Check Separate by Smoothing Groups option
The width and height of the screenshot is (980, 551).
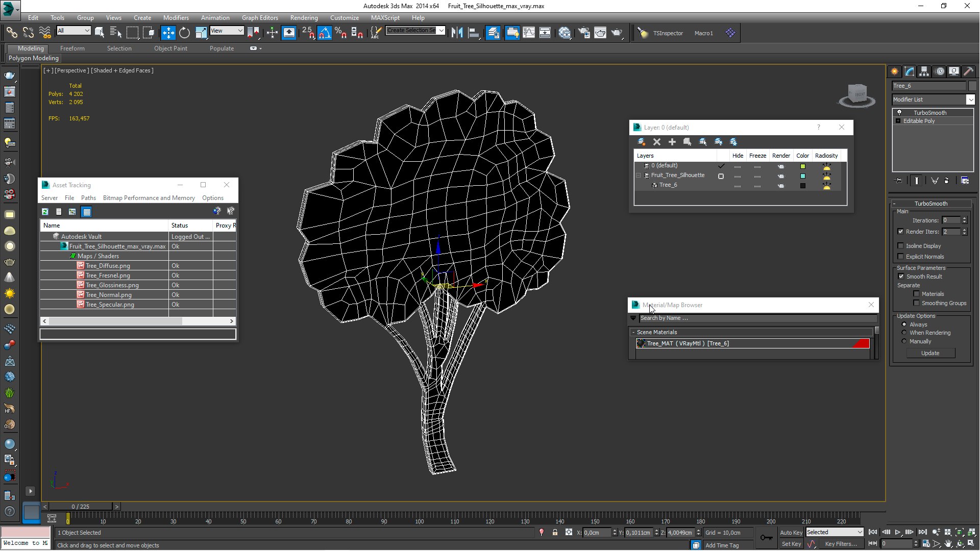tap(916, 303)
